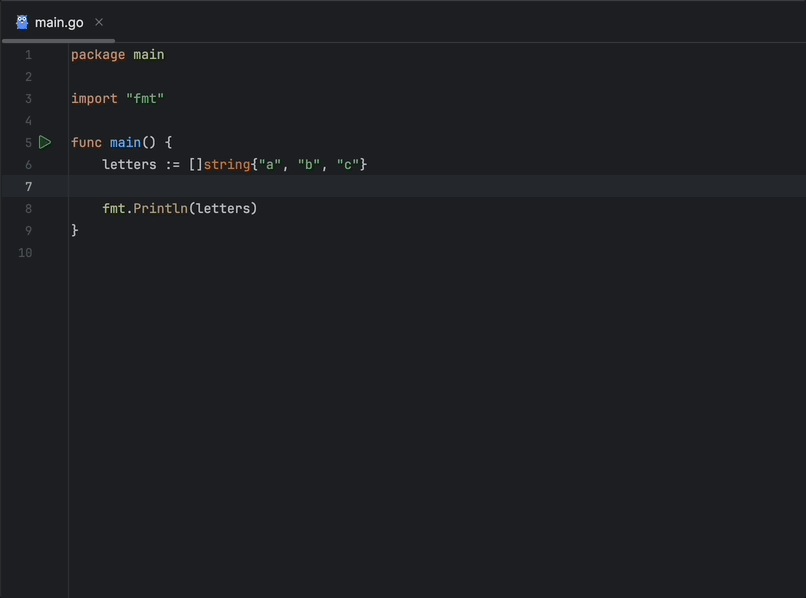The height and width of the screenshot is (598, 806).
Task: Close the main.go editor tab
Action: point(99,22)
